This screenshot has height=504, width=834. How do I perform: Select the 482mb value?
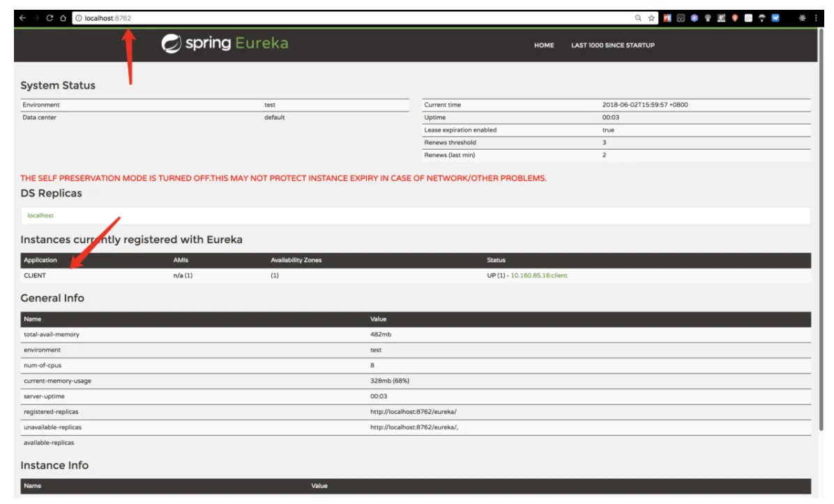coord(380,335)
